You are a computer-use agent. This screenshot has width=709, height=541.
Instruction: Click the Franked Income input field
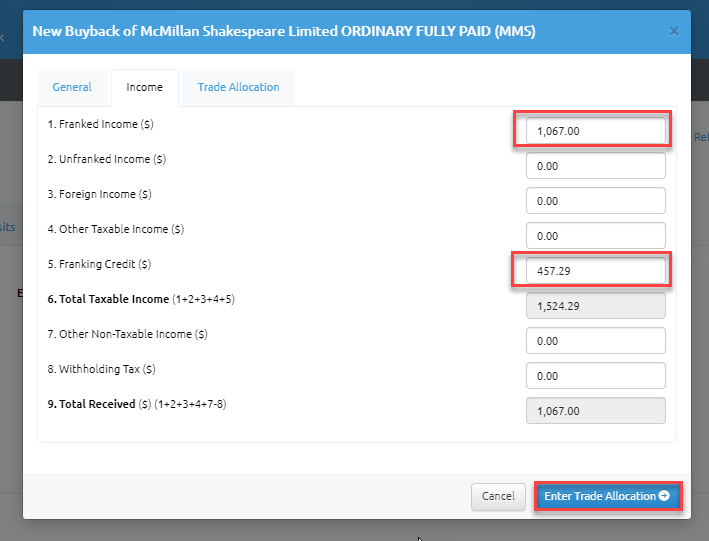595,131
